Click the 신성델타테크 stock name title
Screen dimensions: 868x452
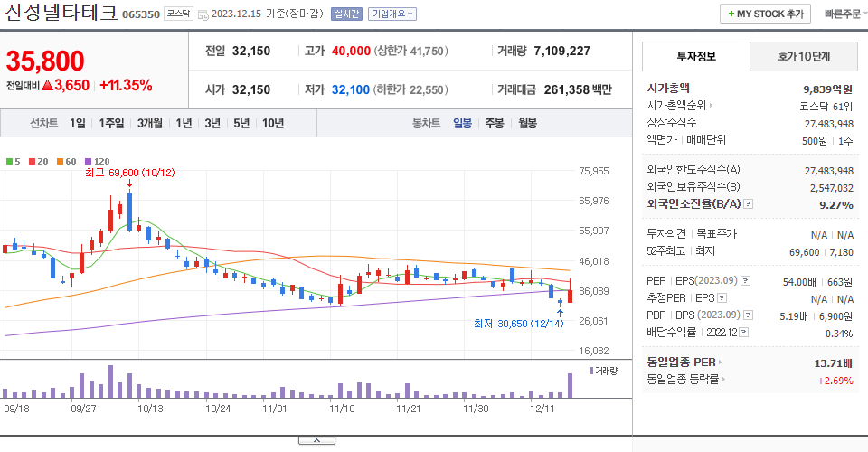(x=61, y=13)
